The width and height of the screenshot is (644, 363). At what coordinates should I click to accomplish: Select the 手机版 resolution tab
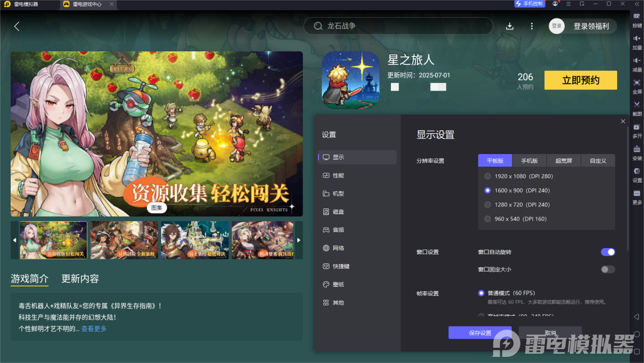(x=529, y=160)
